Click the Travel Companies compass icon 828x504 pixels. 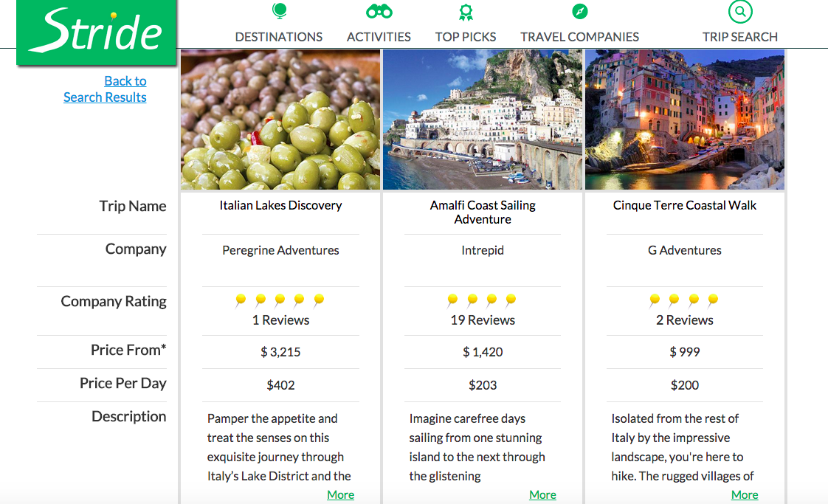[x=579, y=12]
